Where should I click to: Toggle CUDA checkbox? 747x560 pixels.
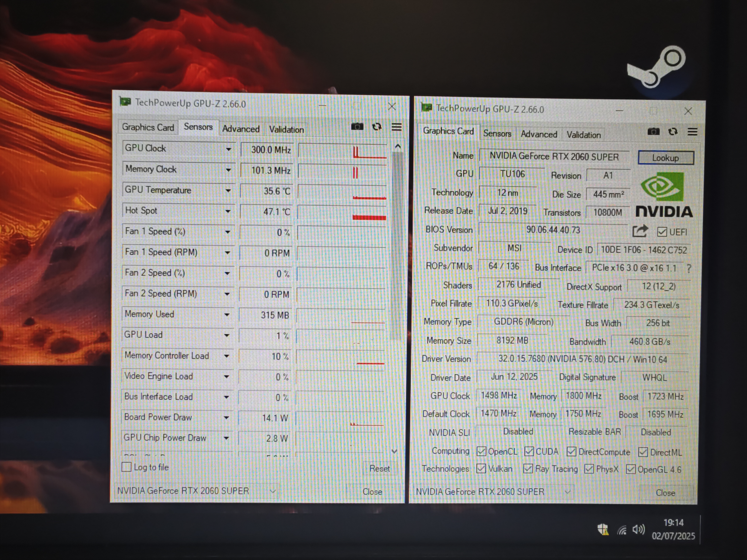[x=529, y=452]
